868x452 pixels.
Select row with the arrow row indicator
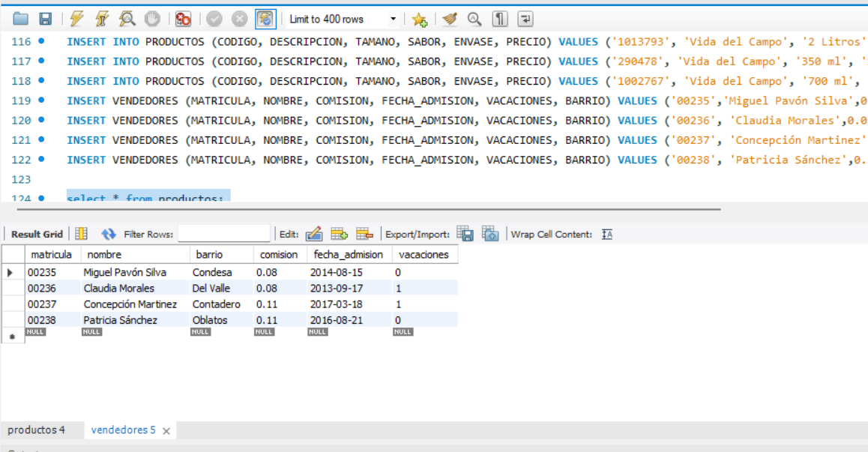10,273
